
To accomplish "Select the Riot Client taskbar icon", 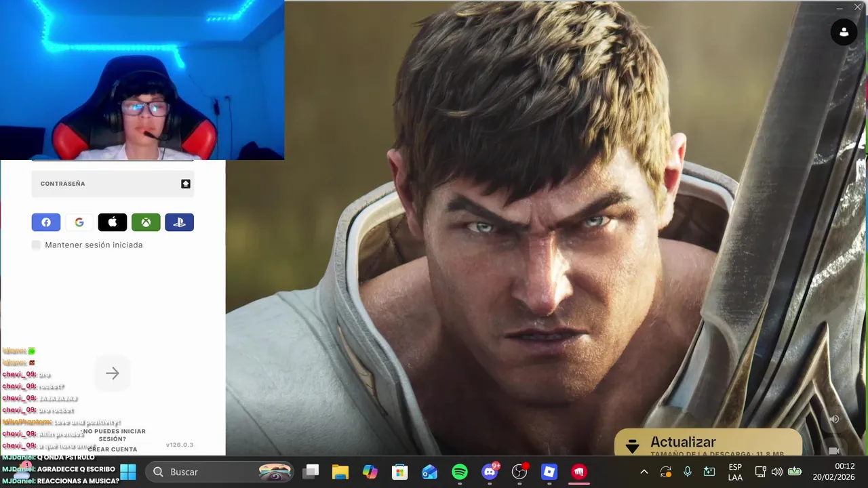I will pos(579,472).
